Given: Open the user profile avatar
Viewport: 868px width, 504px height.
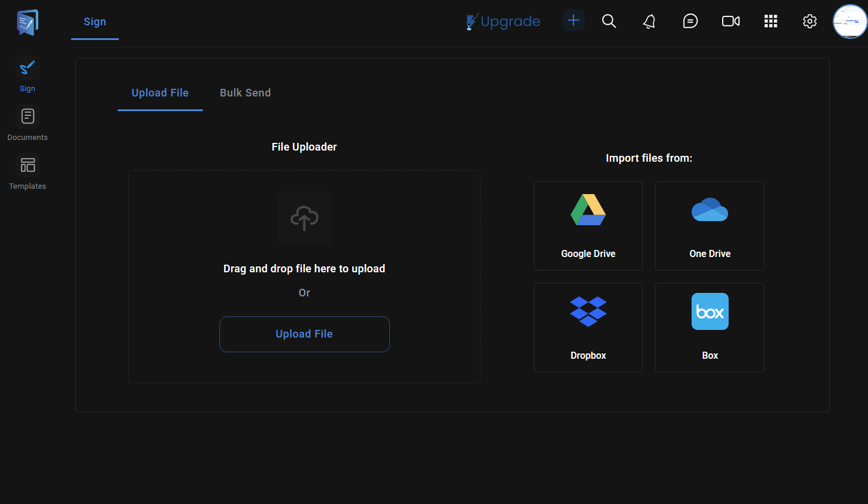Looking at the screenshot, I should 850,22.
